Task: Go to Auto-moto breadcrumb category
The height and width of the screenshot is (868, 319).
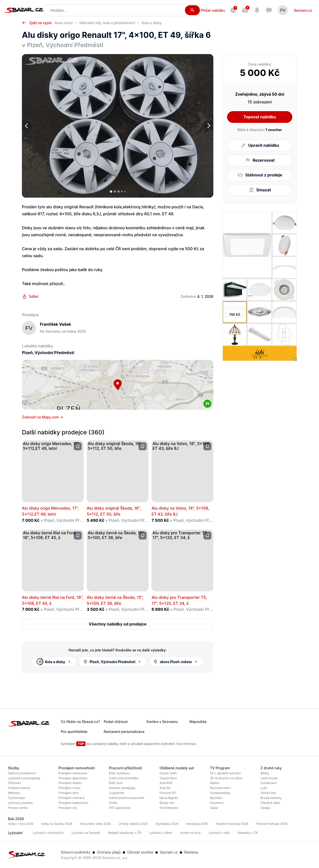Action: (x=64, y=23)
